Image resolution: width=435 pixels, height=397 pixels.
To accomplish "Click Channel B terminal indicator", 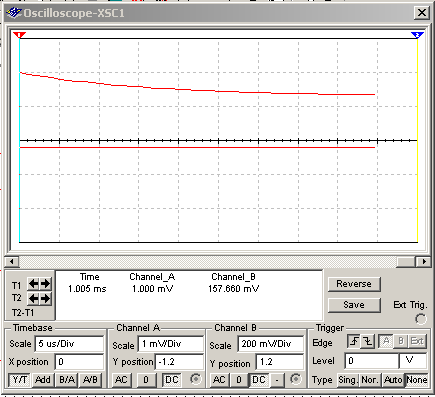I will [296, 379].
